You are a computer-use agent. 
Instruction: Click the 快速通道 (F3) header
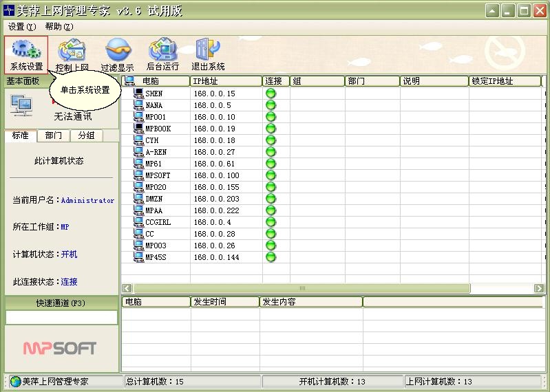(61, 303)
